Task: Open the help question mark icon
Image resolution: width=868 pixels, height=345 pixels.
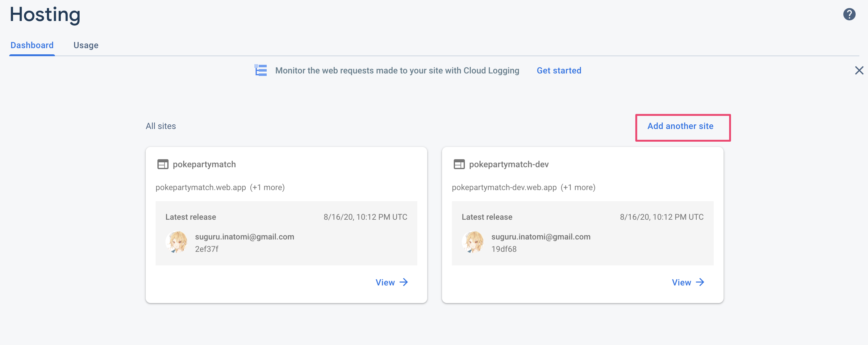Action: [849, 15]
